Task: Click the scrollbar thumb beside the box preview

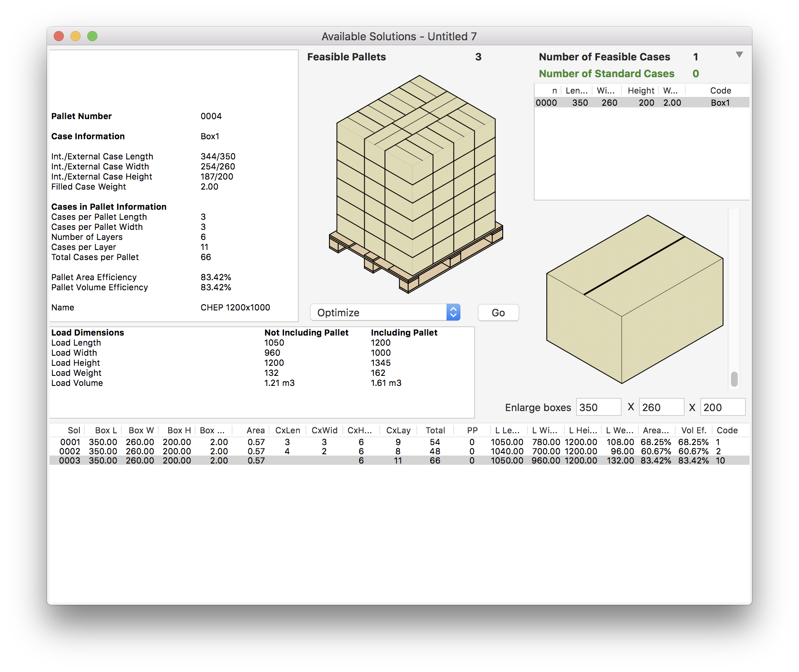Action: tap(734, 379)
